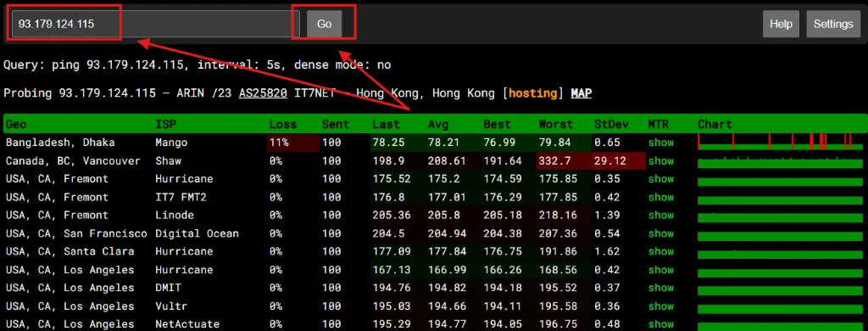Screen dimensions: 868x331
Task: Click the IT7 FMT2 ISP cell
Action: (x=182, y=198)
